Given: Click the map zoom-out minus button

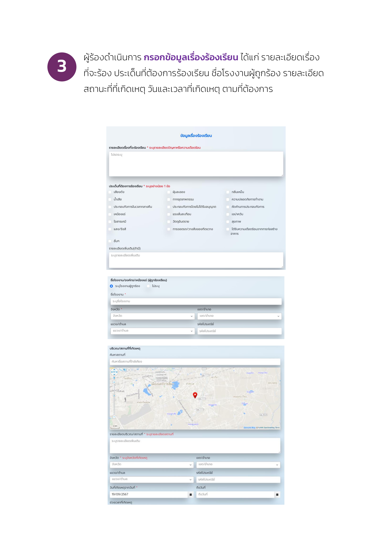Looking at the screenshot, I should [x=114, y=417].
